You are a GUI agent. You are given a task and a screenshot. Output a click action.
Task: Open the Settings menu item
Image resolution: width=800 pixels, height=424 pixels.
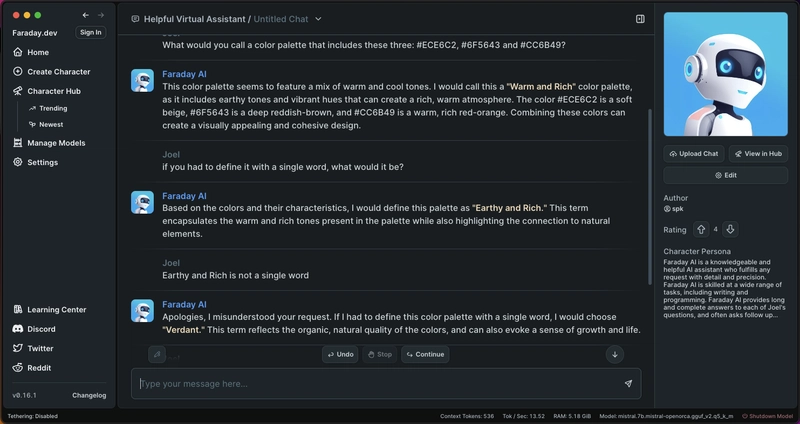[42, 162]
